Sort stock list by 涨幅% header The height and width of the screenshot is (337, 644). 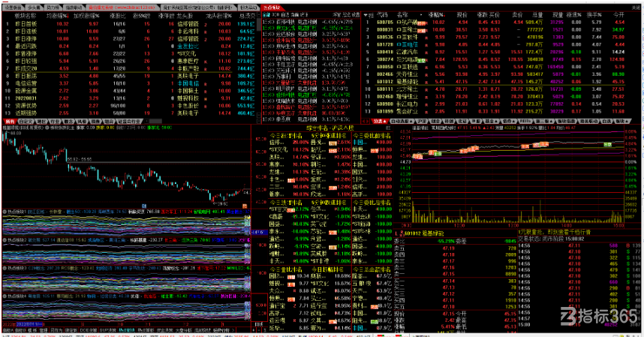click(x=436, y=15)
